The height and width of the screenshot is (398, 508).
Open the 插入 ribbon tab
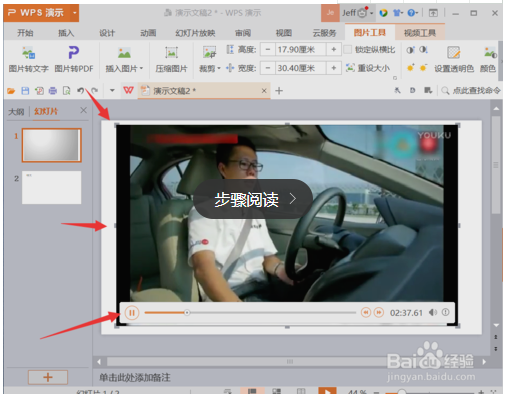(x=66, y=33)
